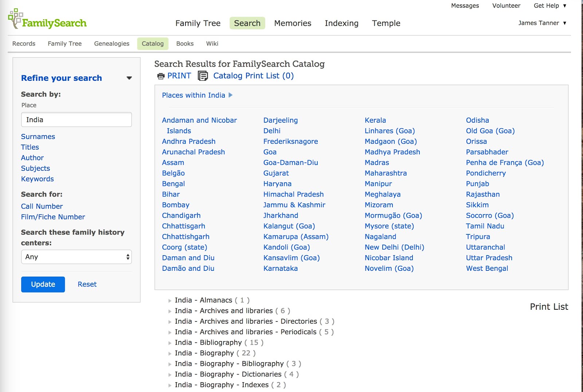Open the Andhra Pradesh place link
Viewport: 583px width, 392px height.
189,141
